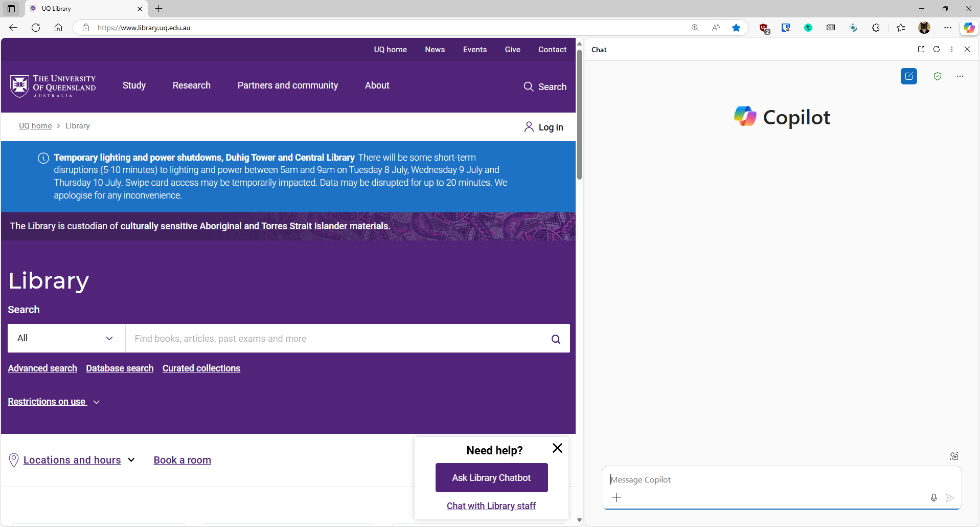Image resolution: width=980 pixels, height=527 pixels.
Task: Refresh the Copilot chat pane
Action: (936, 49)
